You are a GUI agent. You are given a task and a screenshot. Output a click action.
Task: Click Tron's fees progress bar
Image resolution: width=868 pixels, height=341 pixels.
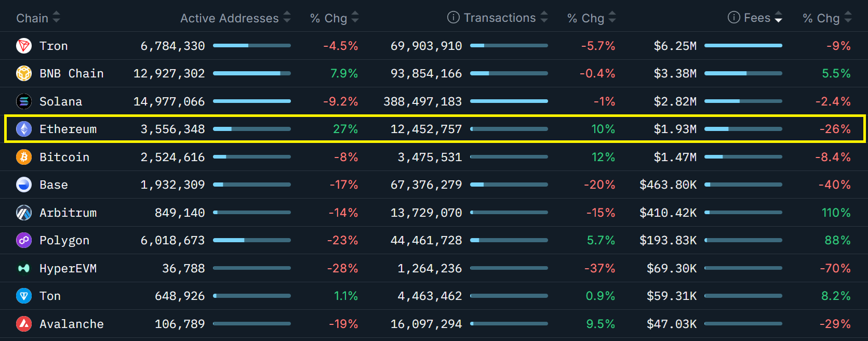pyautogui.click(x=743, y=46)
